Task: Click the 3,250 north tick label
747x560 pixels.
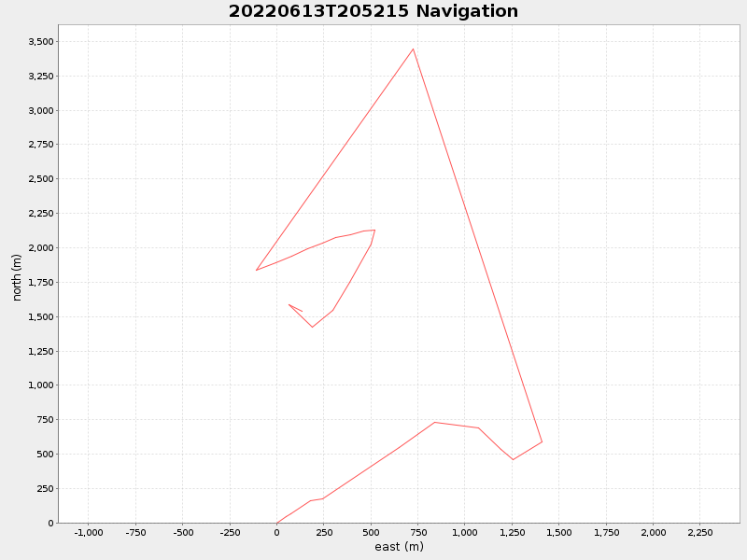Action: (41, 77)
